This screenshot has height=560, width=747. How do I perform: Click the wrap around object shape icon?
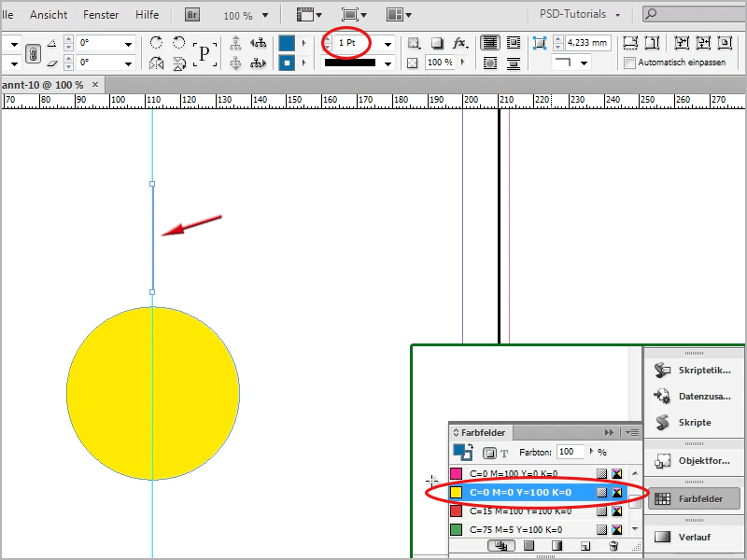[x=489, y=63]
